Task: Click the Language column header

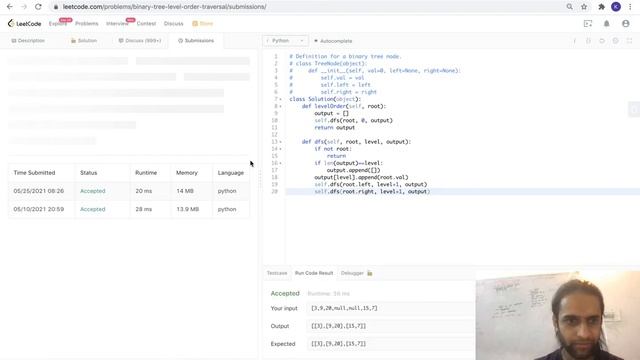Action: [231, 173]
